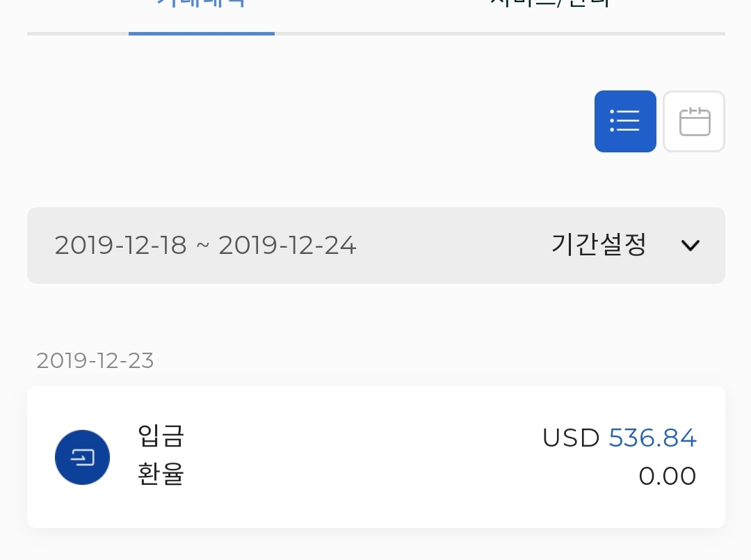751x560 pixels.
Task: Tap the start date 2019-12-18
Action: tap(120, 246)
